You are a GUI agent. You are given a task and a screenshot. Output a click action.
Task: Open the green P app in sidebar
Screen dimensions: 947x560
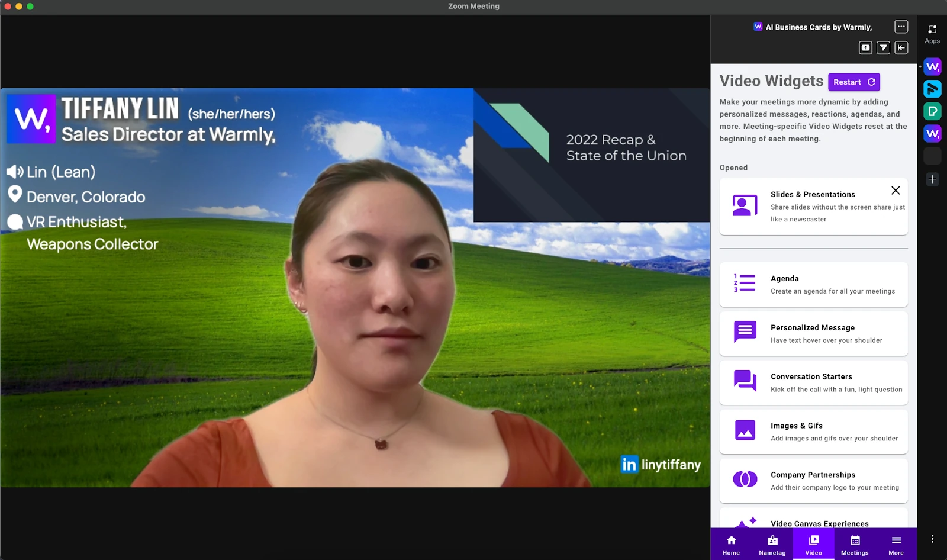[932, 111]
